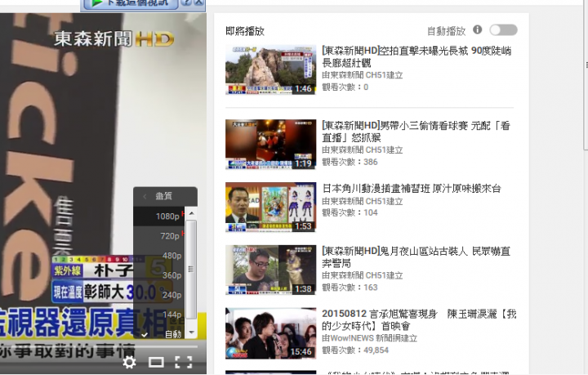
Task: Click the 自動播放 label
Action: (x=446, y=31)
